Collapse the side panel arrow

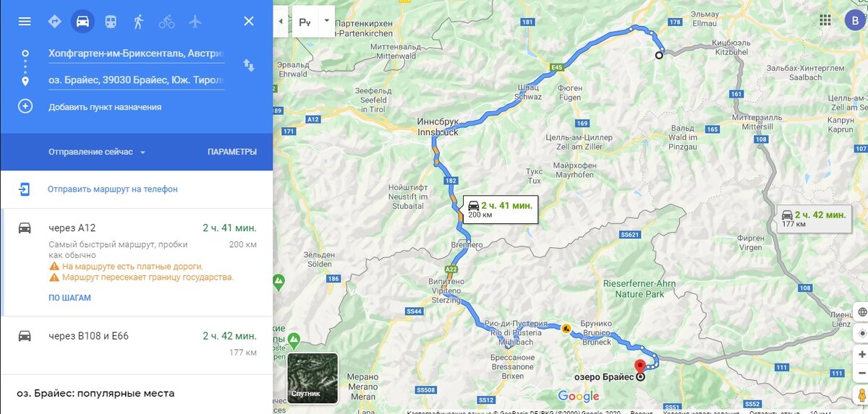[x=281, y=22]
